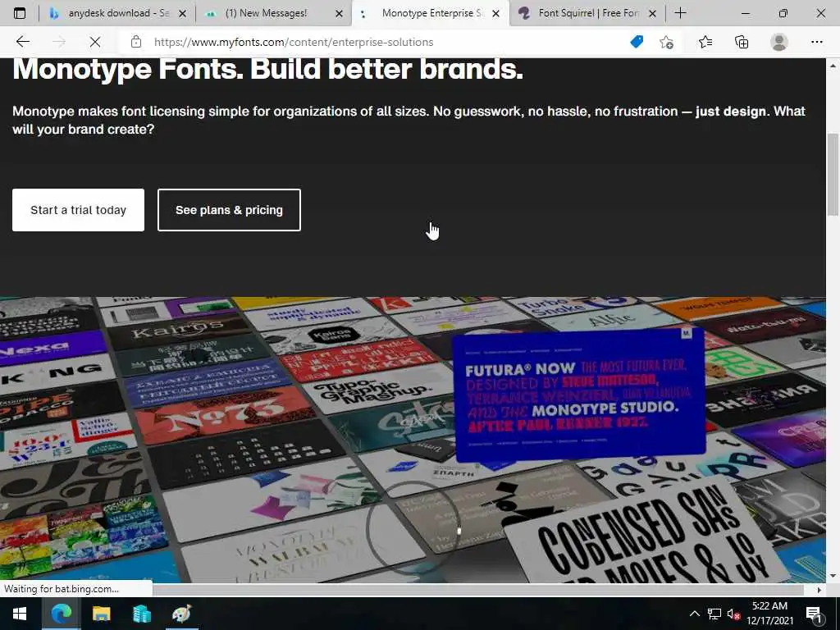Go back to the previous page
This screenshot has height=630, width=840.
click(x=22, y=42)
